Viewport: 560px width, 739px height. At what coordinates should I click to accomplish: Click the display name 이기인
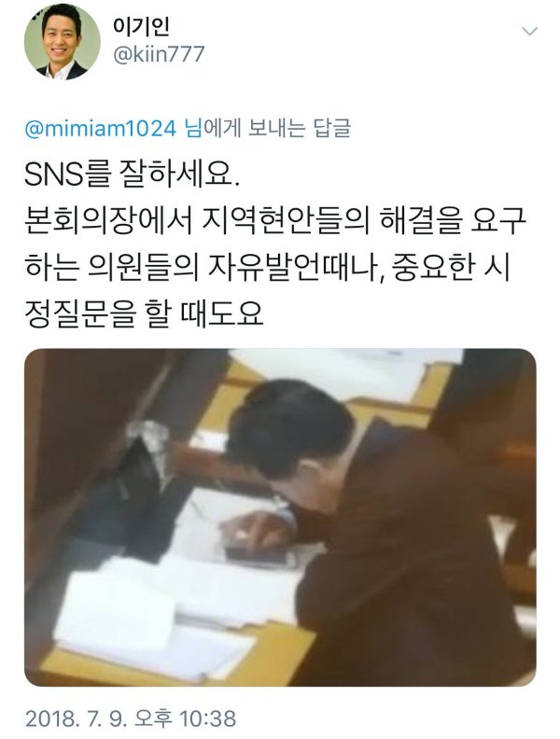click(x=141, y=26)
